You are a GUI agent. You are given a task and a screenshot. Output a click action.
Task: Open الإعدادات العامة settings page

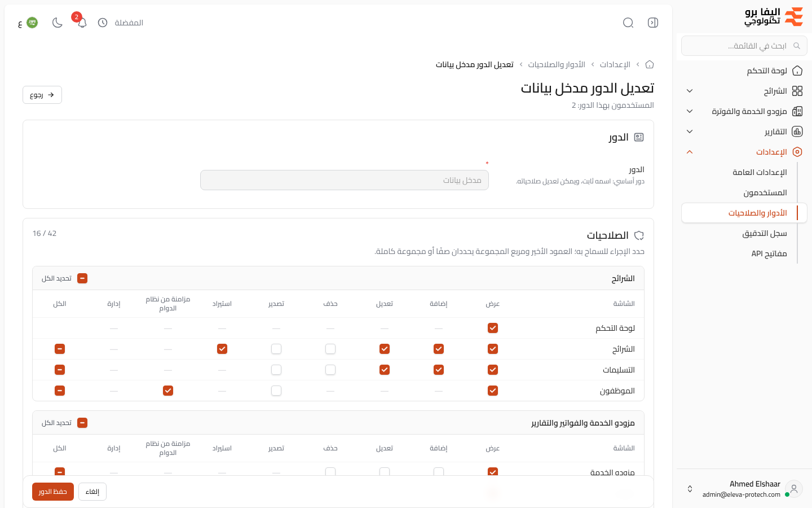coord(760,172)
